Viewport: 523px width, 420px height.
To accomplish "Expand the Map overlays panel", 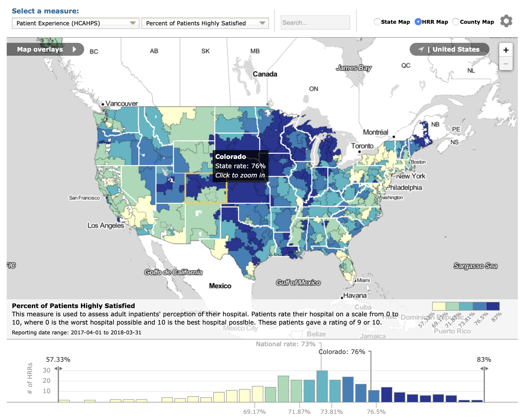I will 40,49.
